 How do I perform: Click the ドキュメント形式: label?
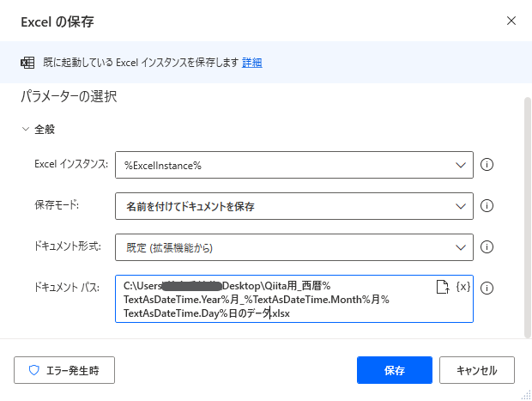tap(68, 246)
